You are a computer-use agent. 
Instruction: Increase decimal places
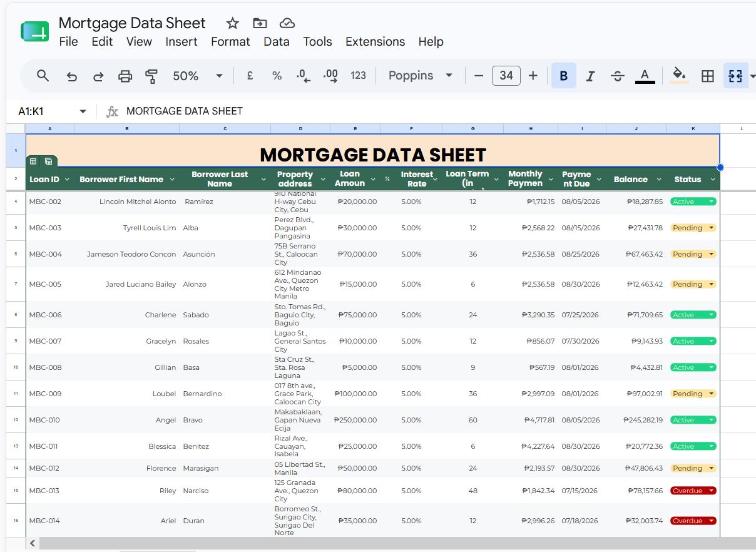coord(330,76)
